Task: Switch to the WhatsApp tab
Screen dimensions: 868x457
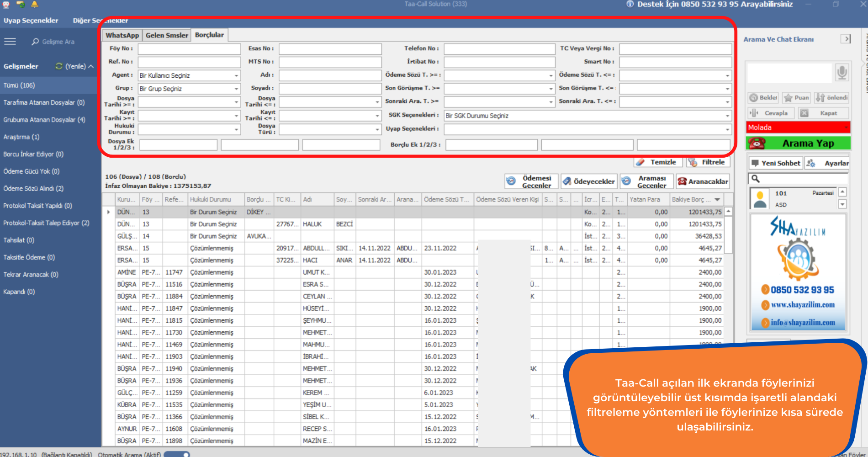Action: pyautogui.click(x=122, y=35)
